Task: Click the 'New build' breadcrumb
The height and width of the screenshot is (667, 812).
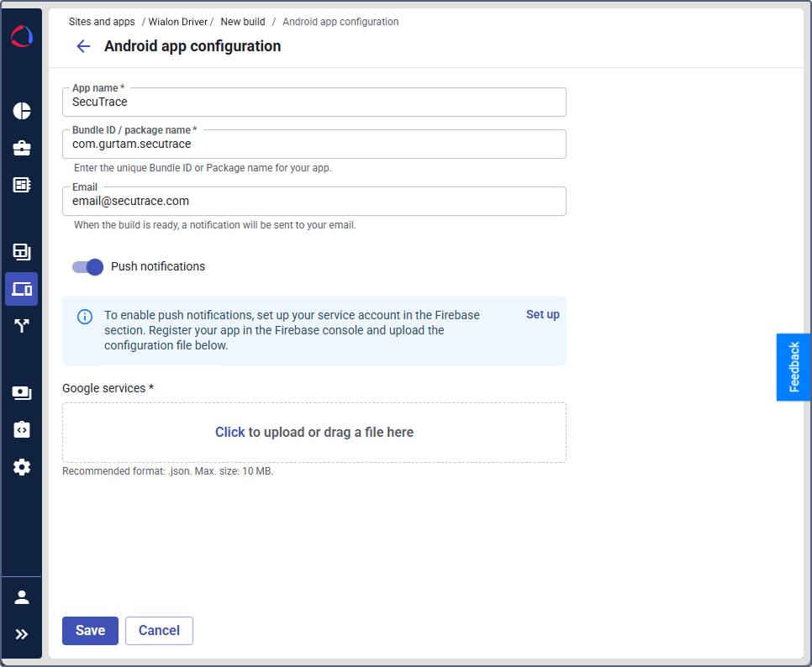Action: [243, 22]
